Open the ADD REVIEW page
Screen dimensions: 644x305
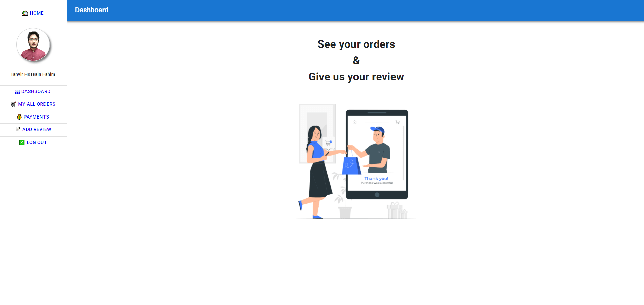pos(37,129)
